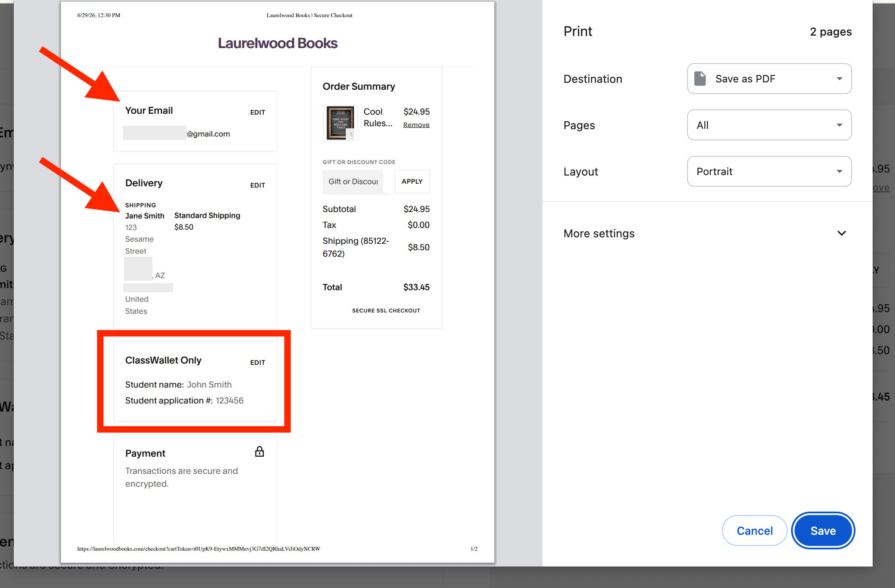Click the APPLY discount code button
This screenshot has height=588, width=895.
pos(412,182)
